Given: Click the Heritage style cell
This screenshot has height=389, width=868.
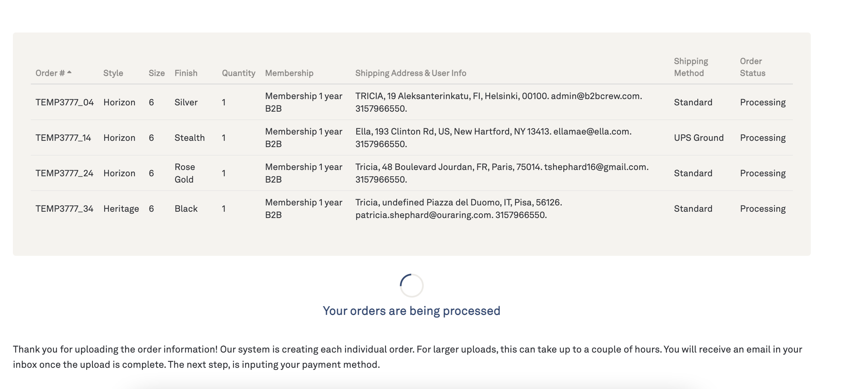Looking at the screenshot, I should [x=121, y=209].
